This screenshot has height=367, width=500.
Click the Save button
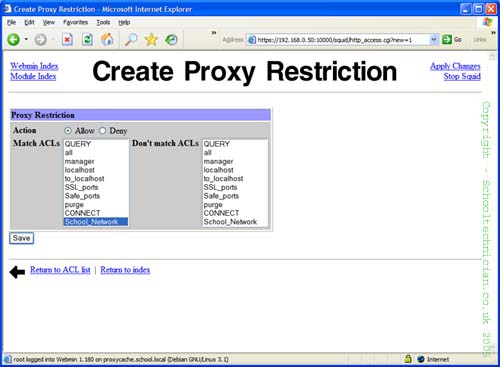click(22, 238)
